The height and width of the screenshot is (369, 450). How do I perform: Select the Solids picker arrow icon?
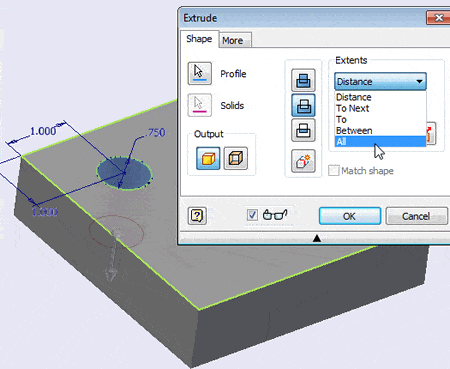[199, 105]
